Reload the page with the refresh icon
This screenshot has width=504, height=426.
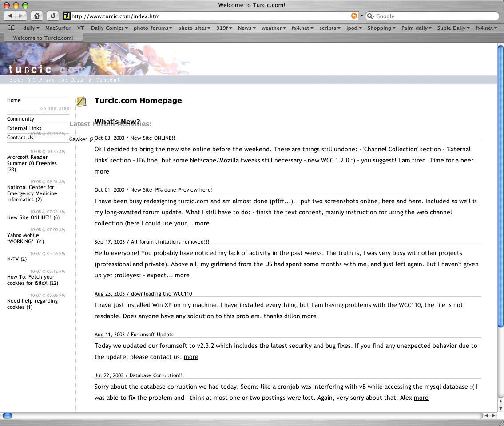pos(53,16)
